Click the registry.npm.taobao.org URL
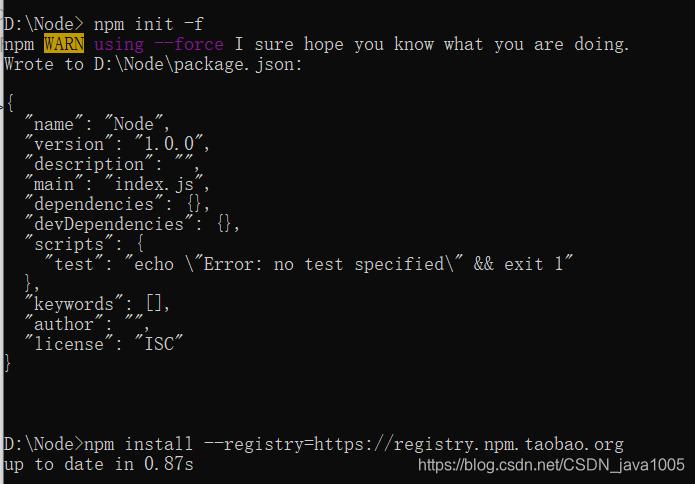Viewport: 695px width, 484px height. (469, 444)
